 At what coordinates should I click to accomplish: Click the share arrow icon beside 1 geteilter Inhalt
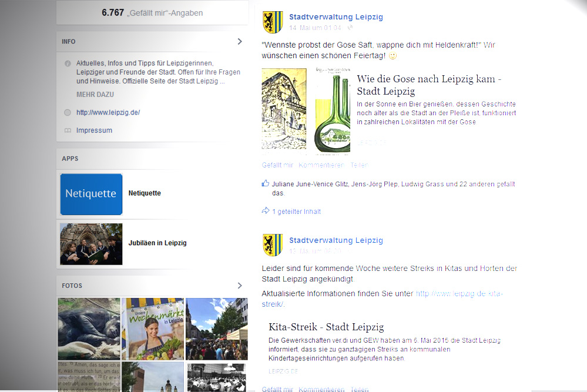(266, 211)
